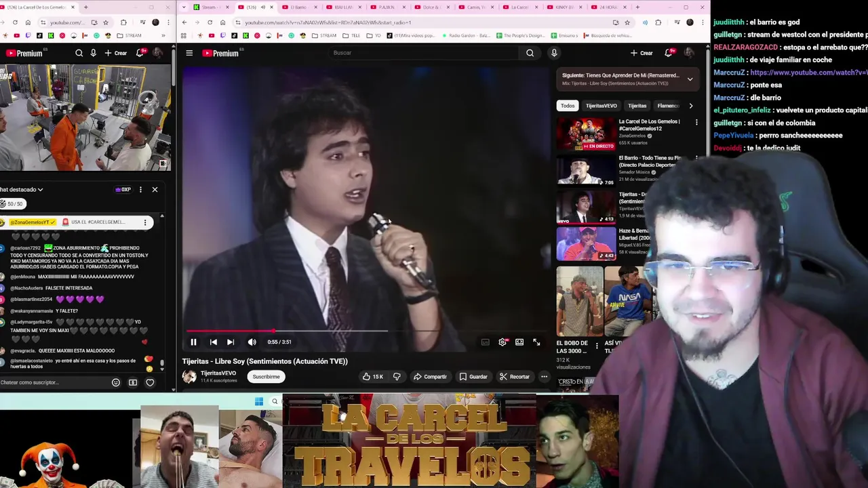Reload page in main browser window

click(x=210, y=22)
